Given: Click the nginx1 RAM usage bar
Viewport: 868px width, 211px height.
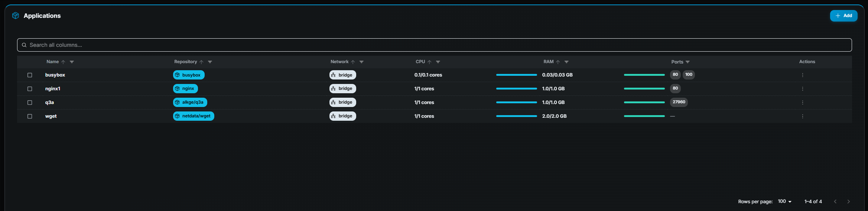Looking at the screenshot, I should coord(644,89).
